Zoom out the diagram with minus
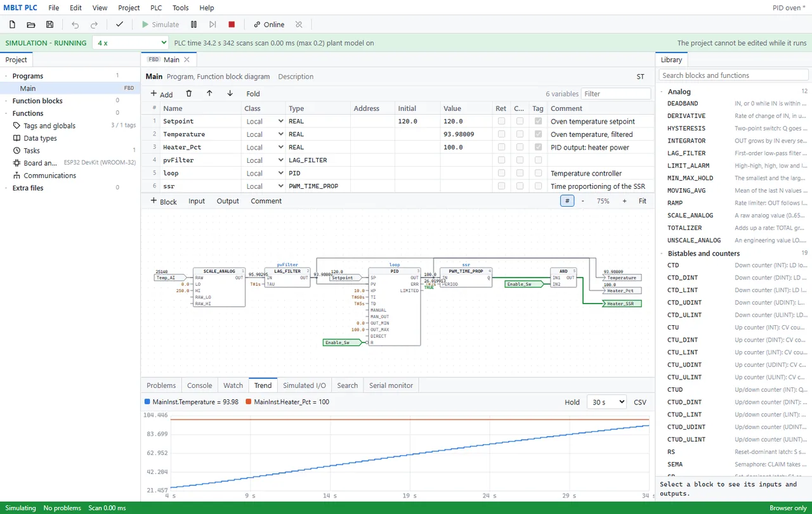The image size is (812, 514). [x=583, y=201]
